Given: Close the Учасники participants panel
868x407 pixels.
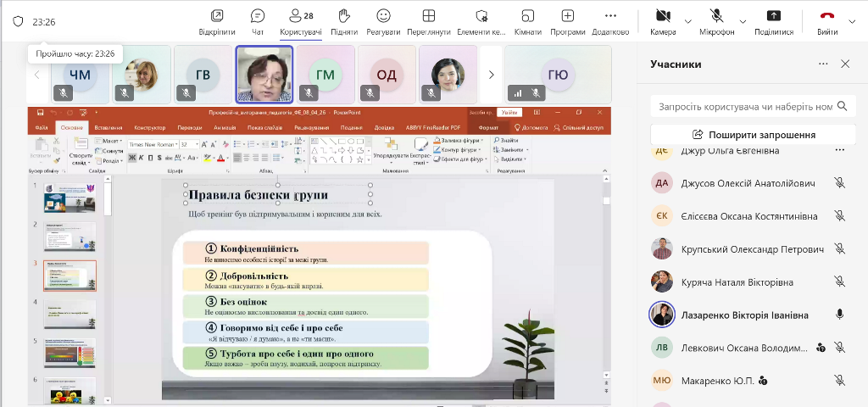Looking at the screenshot, I should tap(845, 64).
